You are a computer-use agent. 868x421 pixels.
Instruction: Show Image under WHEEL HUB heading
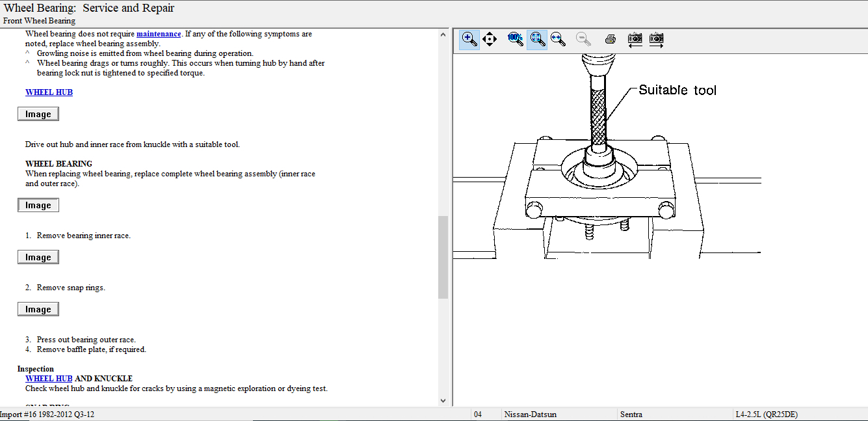click(x=38, y=115)
